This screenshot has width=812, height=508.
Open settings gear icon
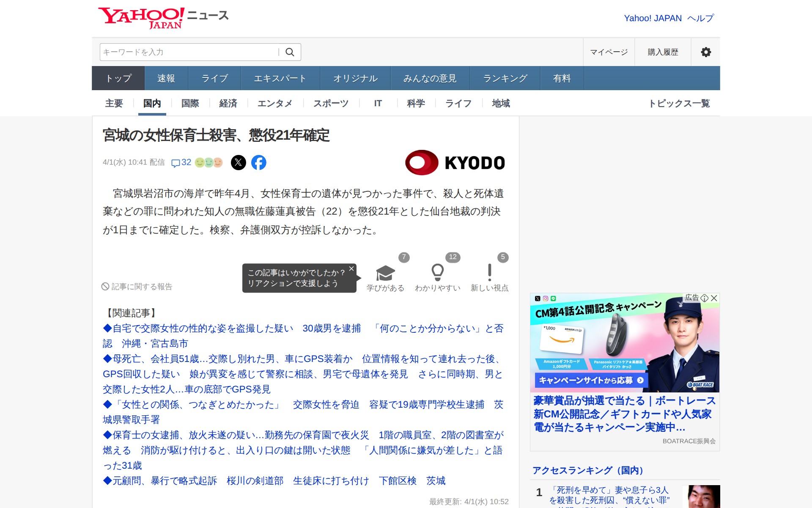[x=705, y=52]
